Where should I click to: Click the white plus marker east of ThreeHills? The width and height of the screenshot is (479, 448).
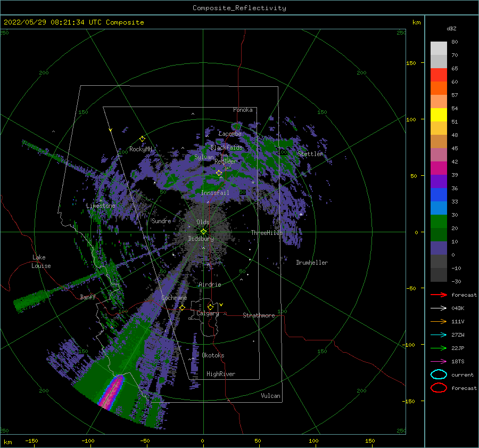tap(301, 214)
